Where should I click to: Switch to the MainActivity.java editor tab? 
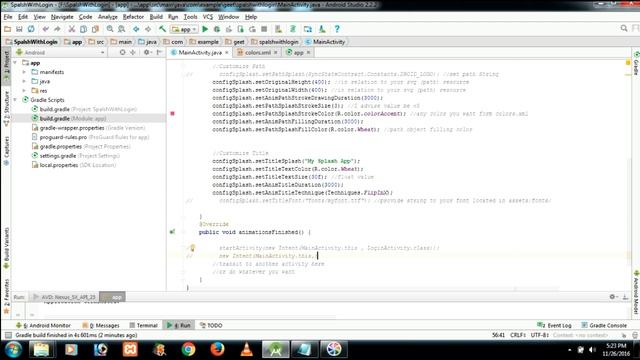[200, 53]
